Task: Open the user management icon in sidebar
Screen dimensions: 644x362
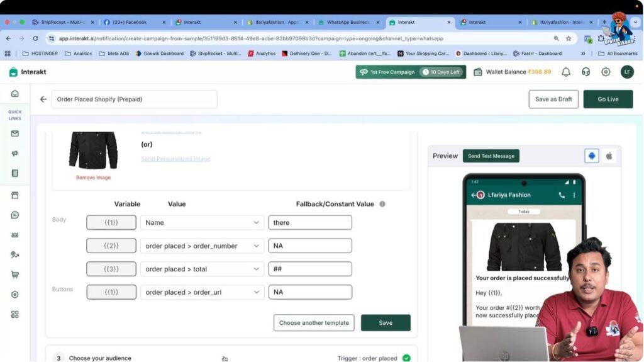Action: click(x=15, y=254)
